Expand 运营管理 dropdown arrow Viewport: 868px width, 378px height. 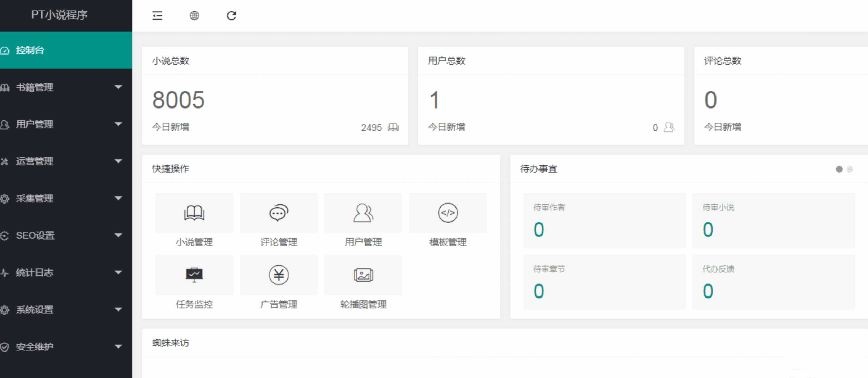[118, 161]
